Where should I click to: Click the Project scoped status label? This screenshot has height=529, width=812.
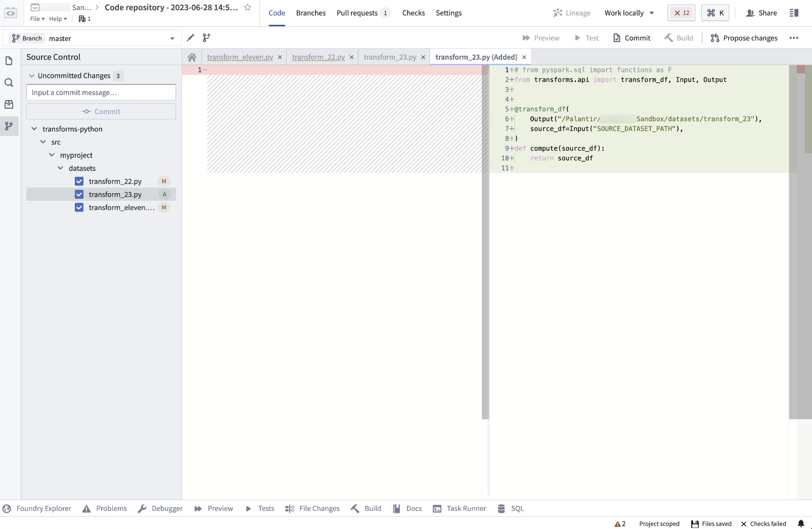659,524
